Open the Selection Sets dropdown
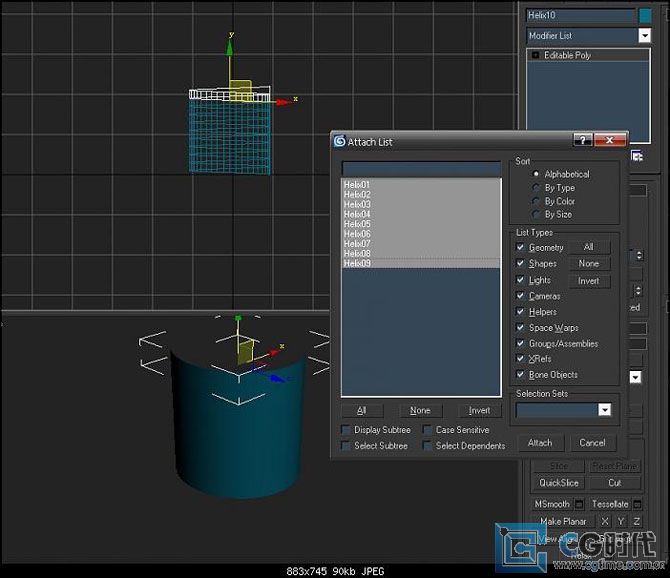The height and width of the screenshot is (578, 670). pyautogui.click(x=604, y=410)
